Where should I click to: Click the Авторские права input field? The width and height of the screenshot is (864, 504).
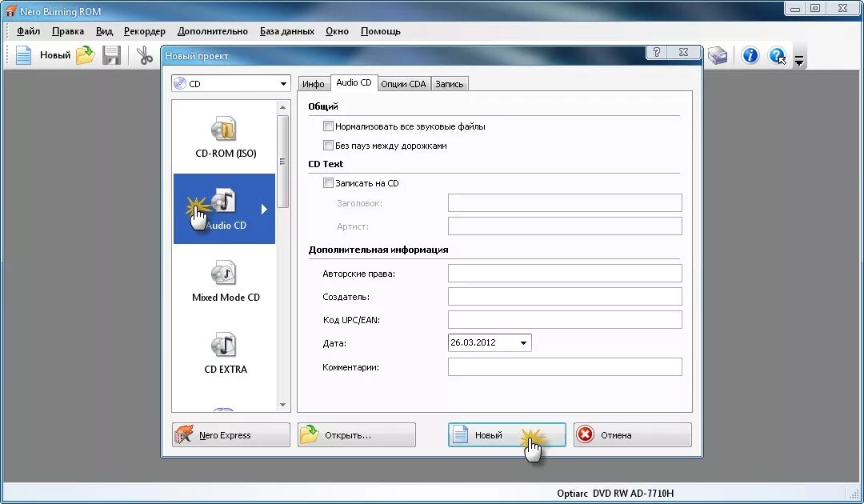click(x=565, y=274)
